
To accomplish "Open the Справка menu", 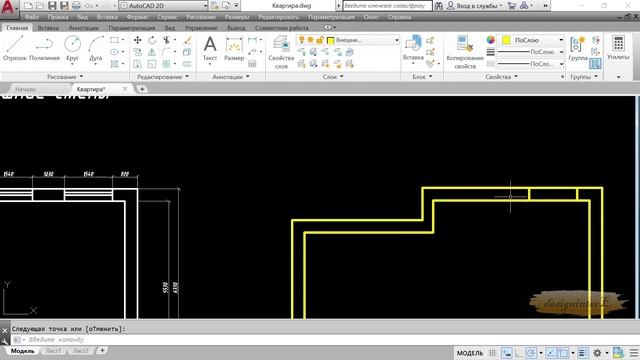I will [x=399, y=17].
